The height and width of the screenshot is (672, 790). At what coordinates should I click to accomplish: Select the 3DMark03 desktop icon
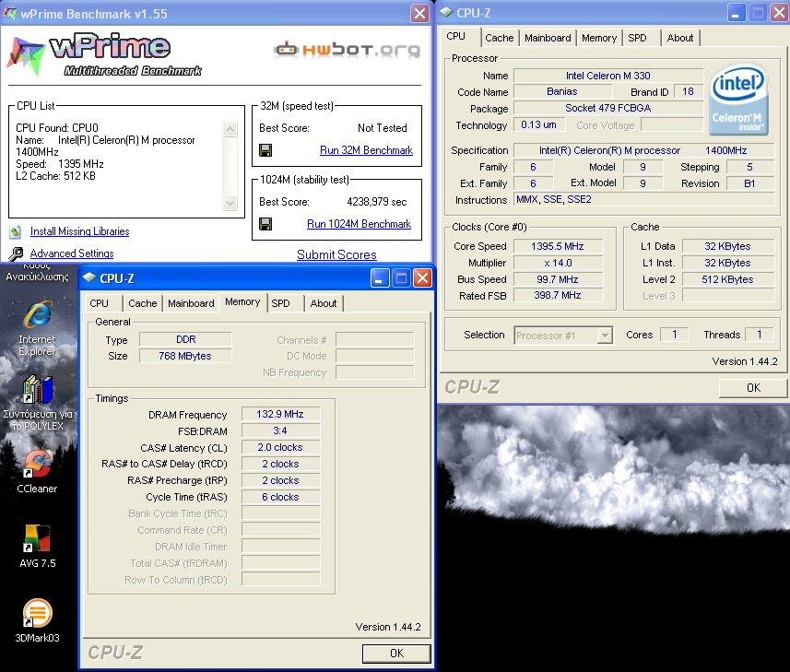(x=38, y=613)
